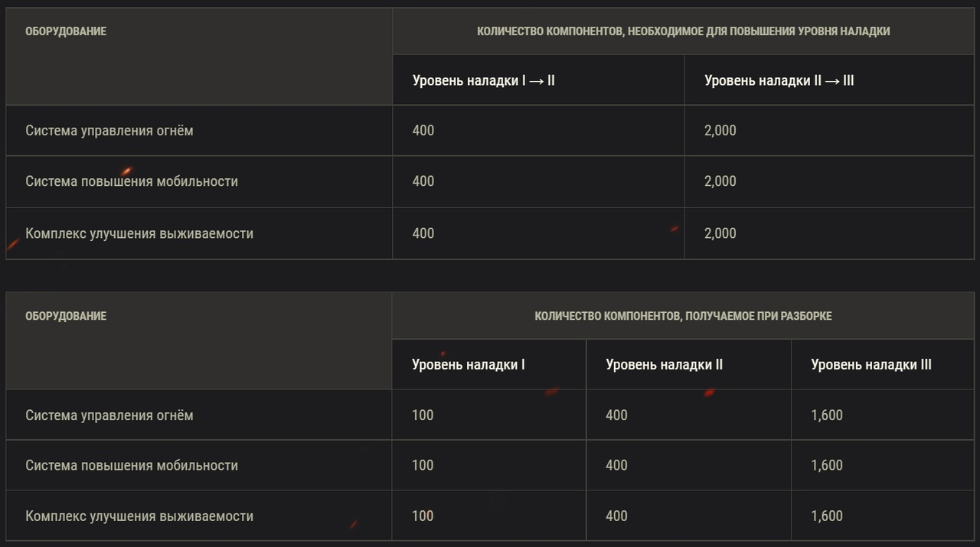Click "Система повышения мобильности" in the upgrade table
This screenshot has height=547, width=980.
(131, 181)
